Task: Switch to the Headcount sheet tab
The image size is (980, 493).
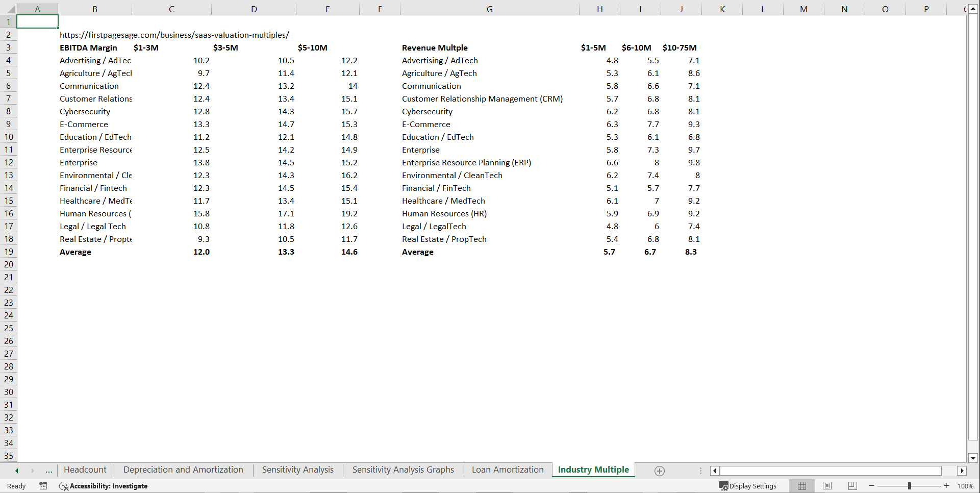Action: click(85, 470)
